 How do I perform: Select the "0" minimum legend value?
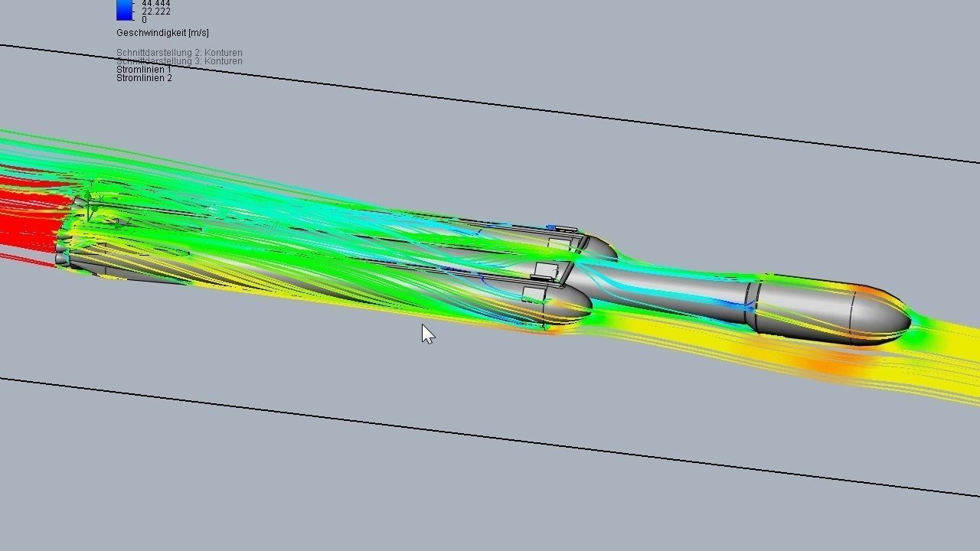point(144,20)
